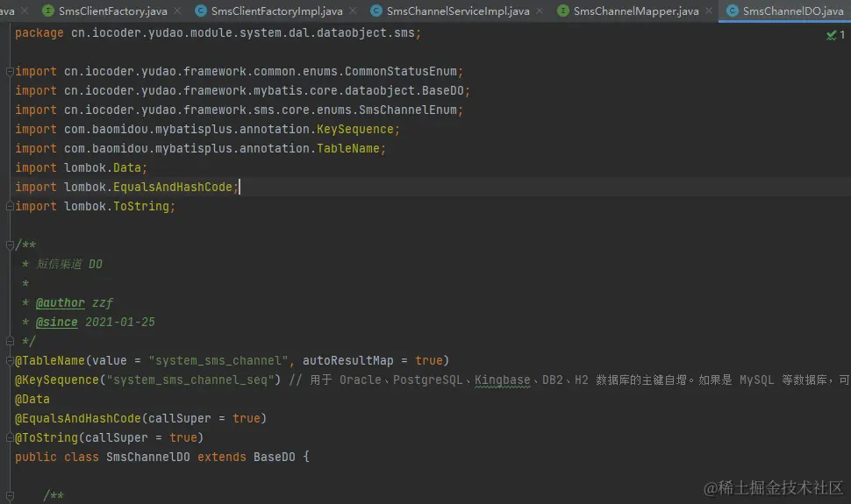Click the @author Javadoc tag
The image size is (851, 504).
coord(61,302)
